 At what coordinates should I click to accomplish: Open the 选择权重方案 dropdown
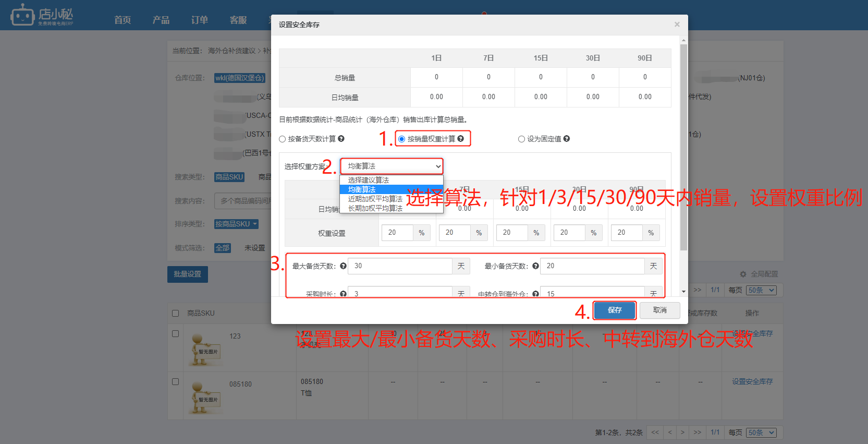point(392,166)
